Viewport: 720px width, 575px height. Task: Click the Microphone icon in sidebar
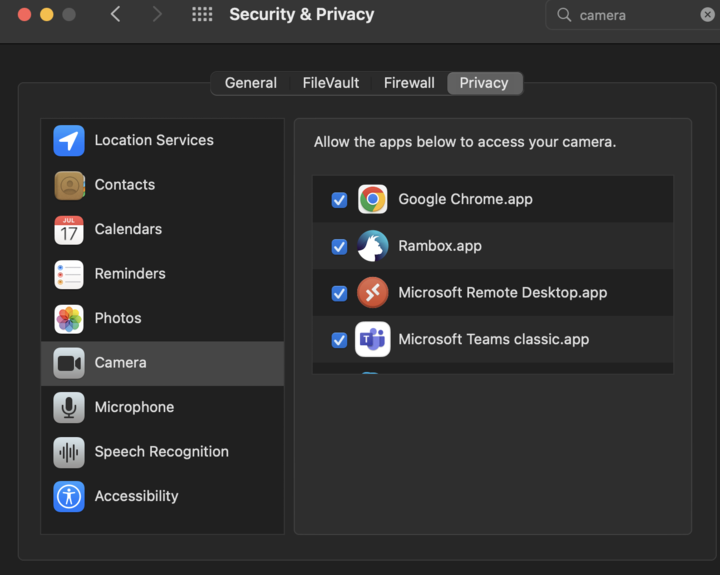(x=69, y=407)
